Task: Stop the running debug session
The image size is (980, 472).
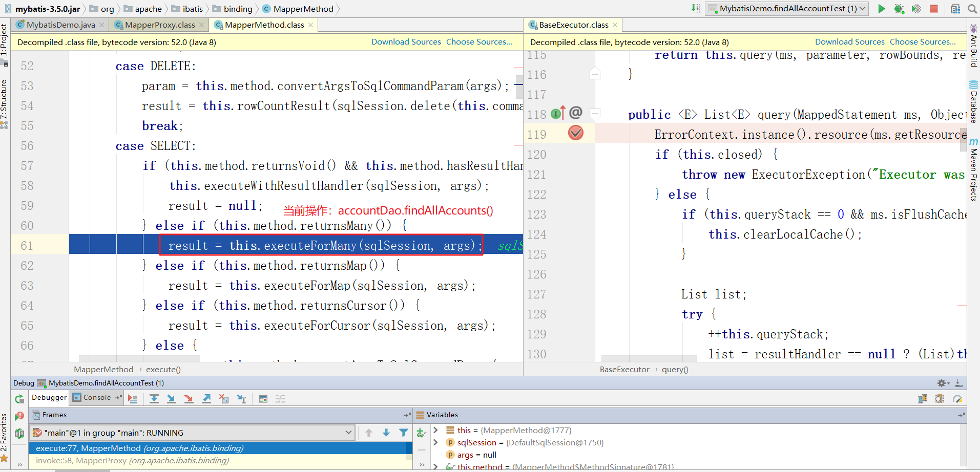Action: 934,9
